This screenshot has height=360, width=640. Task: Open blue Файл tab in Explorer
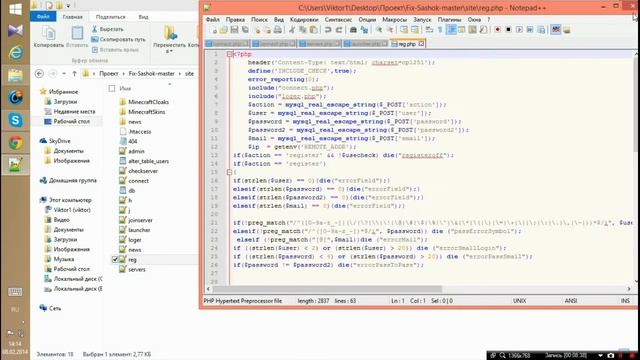tap(43, 17)
